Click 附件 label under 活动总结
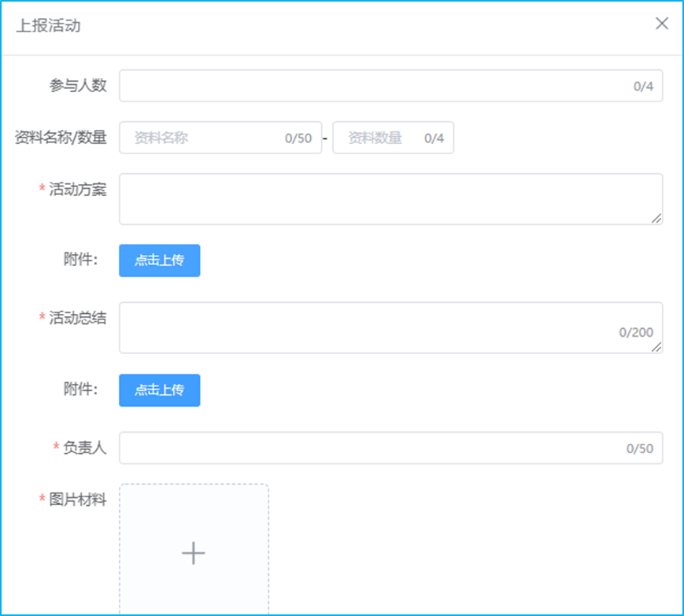This screenshot has height=616, width=684. coord(80,389)
